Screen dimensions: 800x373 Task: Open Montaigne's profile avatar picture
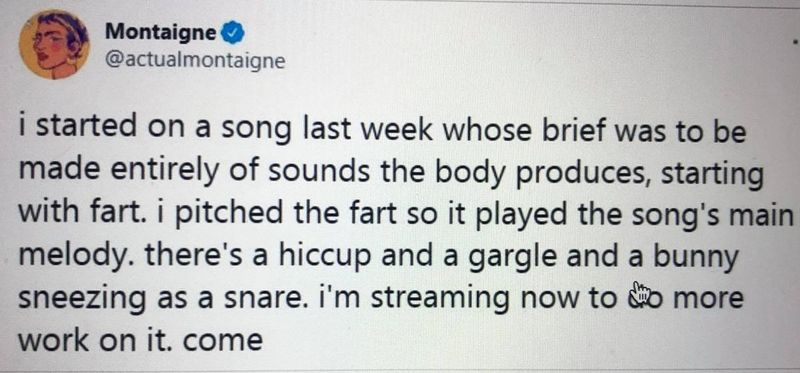pos(54,44)
